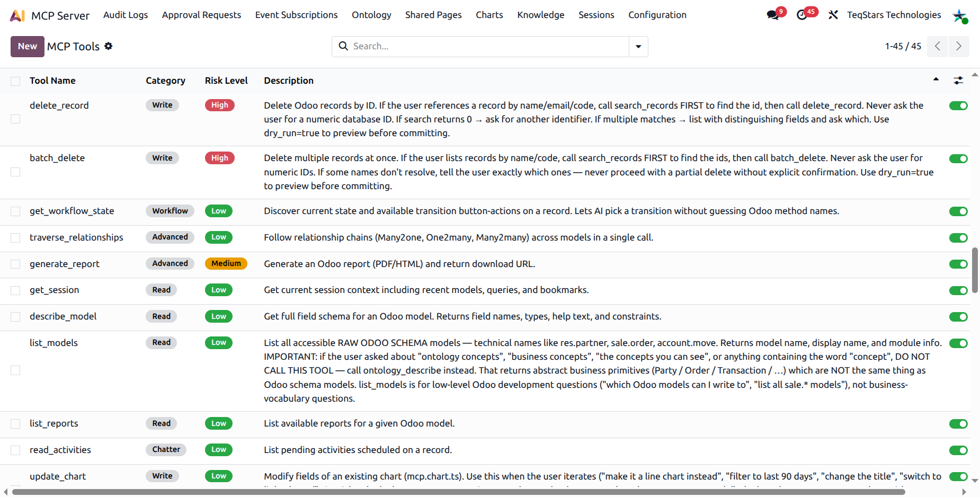Open the describe_model tool row
980x497 pixels.
(63, 316)
